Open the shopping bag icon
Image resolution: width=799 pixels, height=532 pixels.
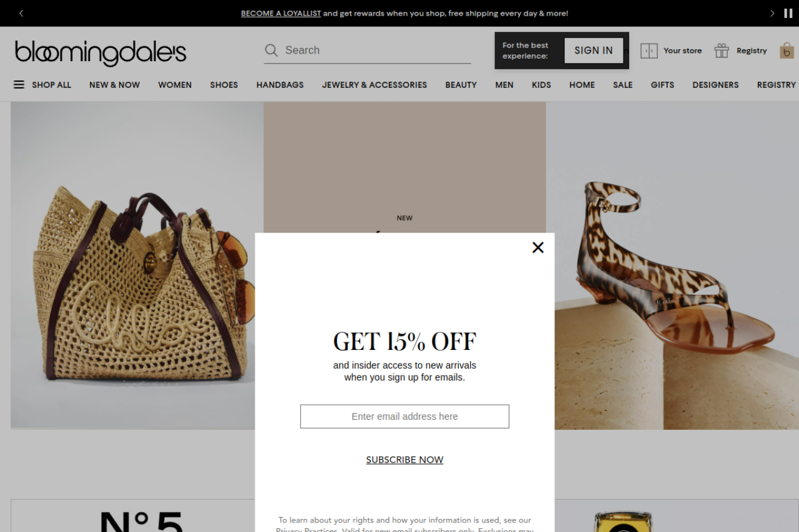[787, 51]
